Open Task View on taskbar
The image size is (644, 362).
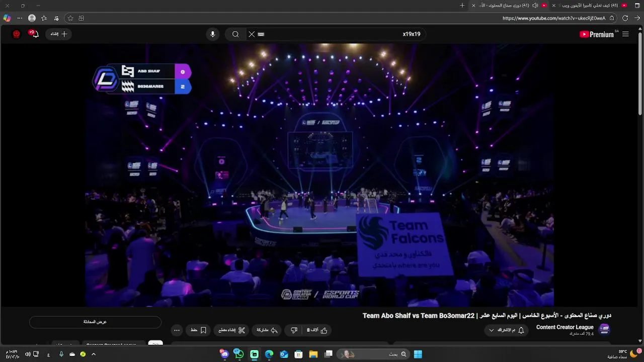pos(329,354)
